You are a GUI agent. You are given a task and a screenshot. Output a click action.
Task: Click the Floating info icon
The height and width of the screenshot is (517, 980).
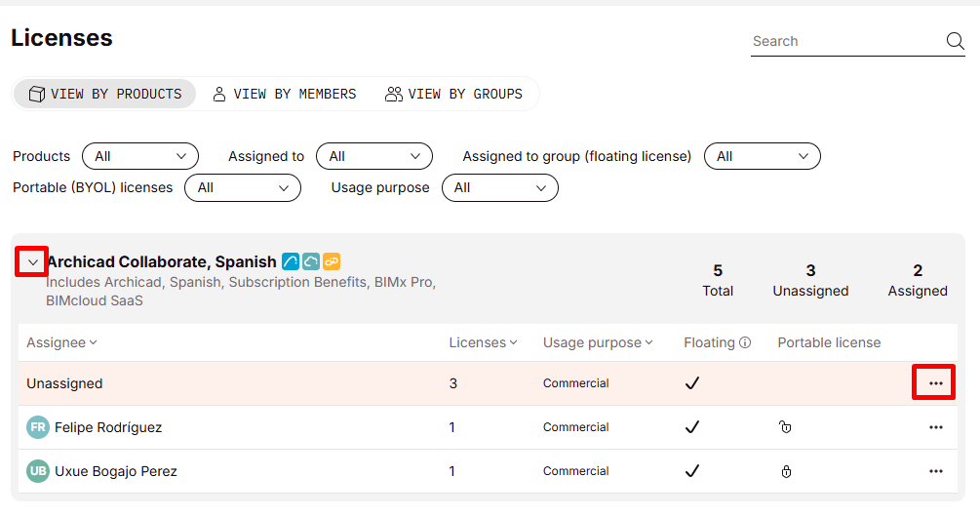coord(745,343)
